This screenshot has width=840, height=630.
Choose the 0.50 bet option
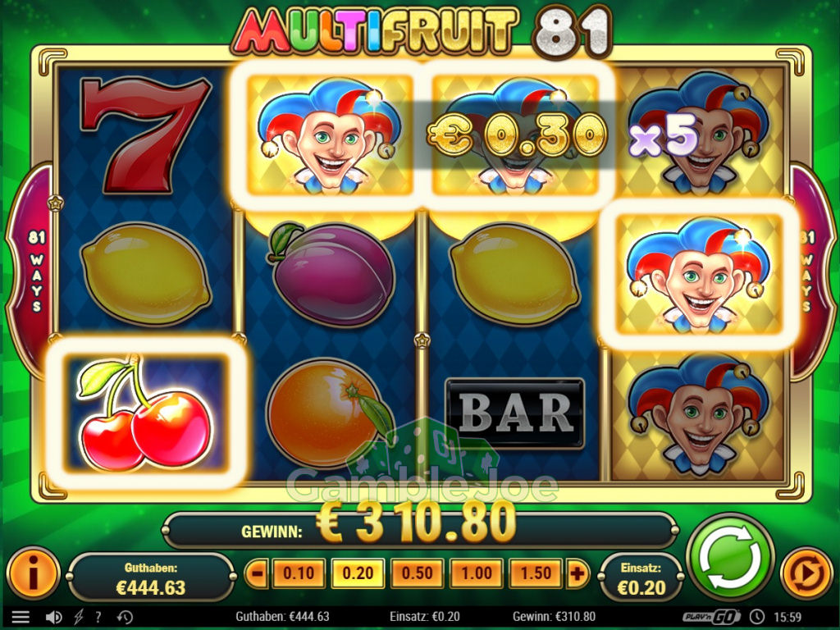417,573
